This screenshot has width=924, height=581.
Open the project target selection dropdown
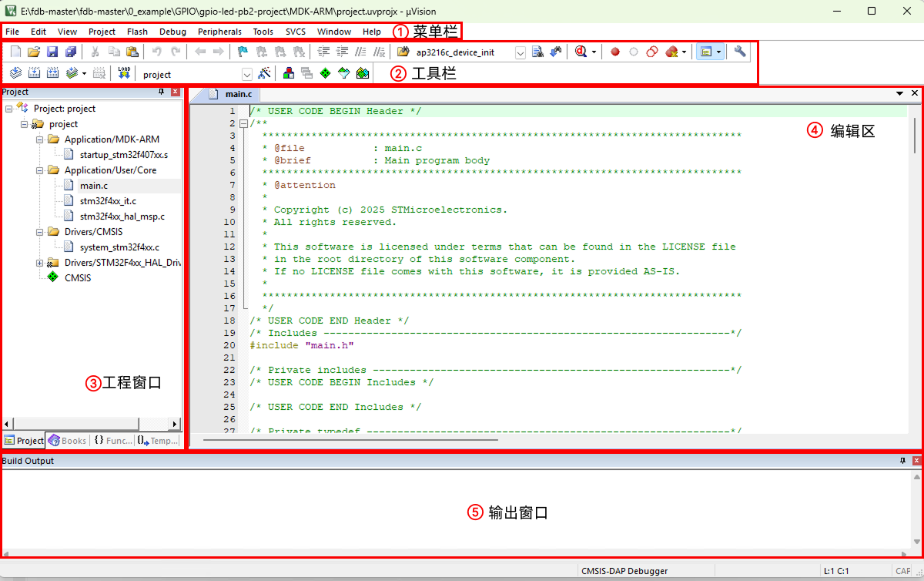click(x=247, y=74)
